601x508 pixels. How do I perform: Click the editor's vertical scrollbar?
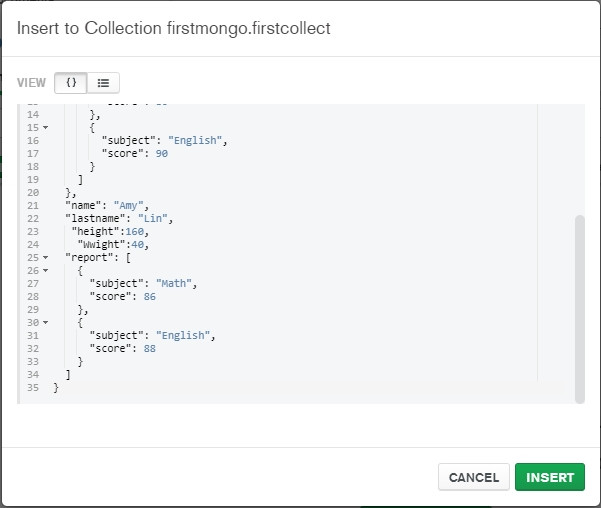pos(579,300)
